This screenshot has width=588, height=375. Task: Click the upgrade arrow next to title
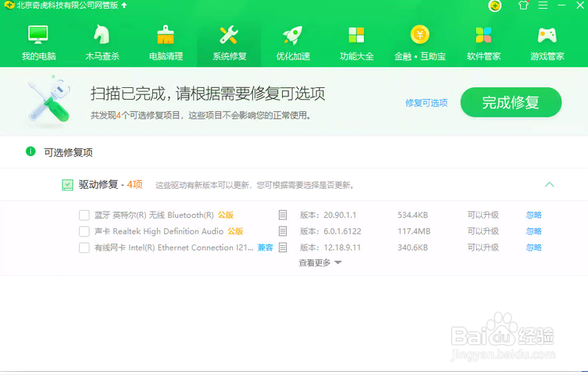coord(124,6)
